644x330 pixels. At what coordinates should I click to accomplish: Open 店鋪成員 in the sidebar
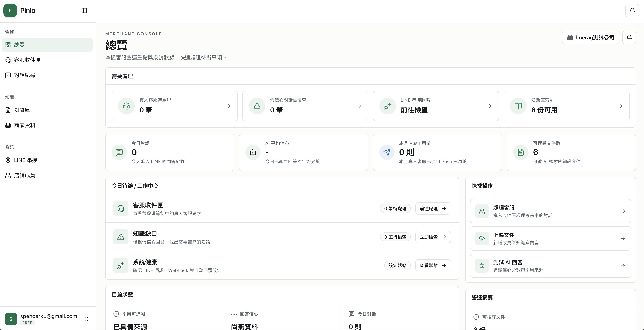click(x=47, y=175)
